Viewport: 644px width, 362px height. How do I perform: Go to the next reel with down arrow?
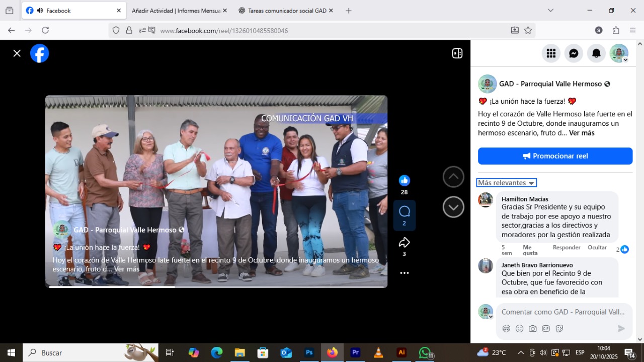point(453,207)
